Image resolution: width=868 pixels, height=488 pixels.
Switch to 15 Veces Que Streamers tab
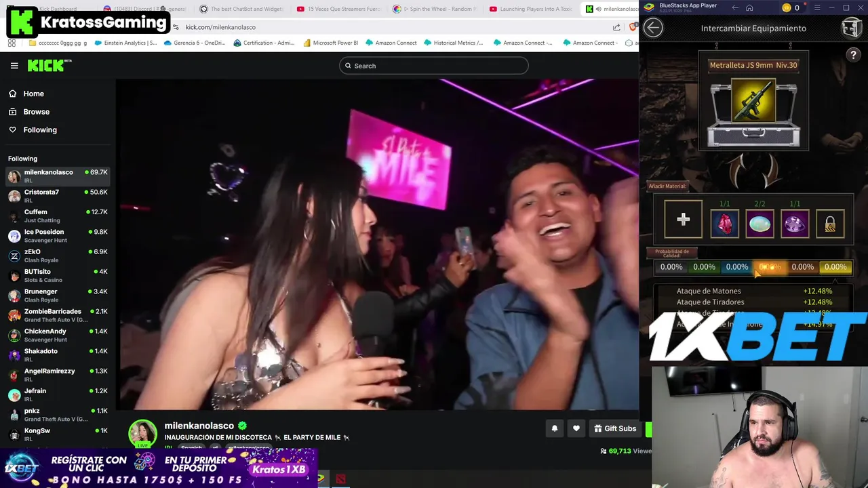tap(339, 9)
